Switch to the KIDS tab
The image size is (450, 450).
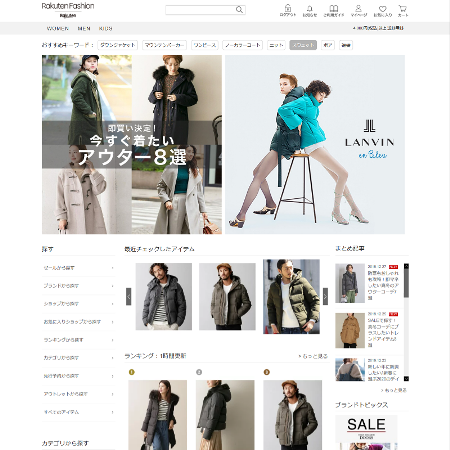(105, 29)
